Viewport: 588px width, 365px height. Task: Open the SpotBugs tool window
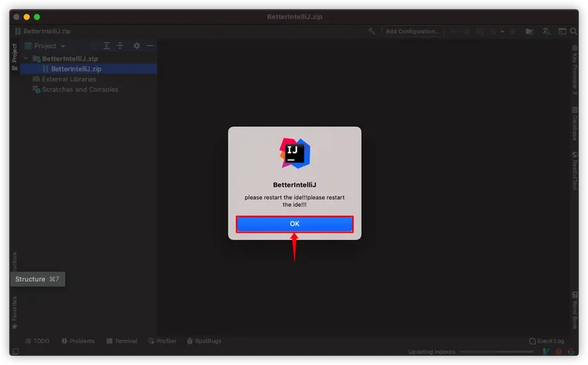click(x=204, y=341)
